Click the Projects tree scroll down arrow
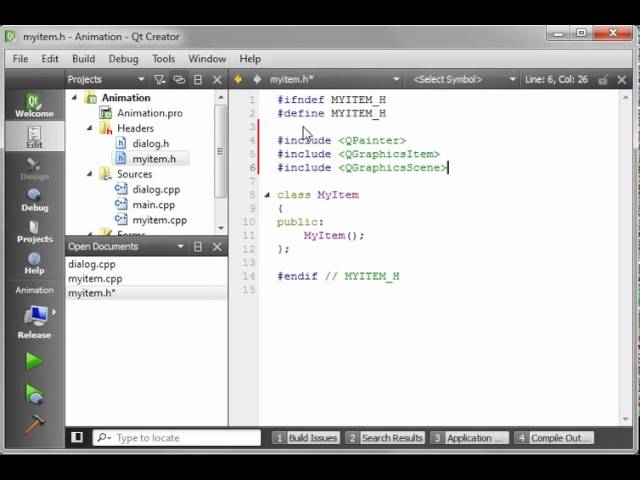Viewport: 640px width, 480px height. pos(220,228)
